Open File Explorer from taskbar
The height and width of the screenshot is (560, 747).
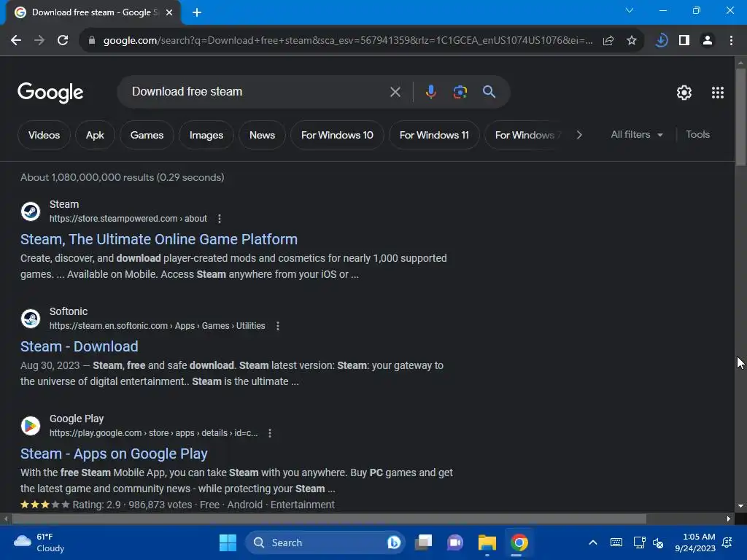(487, 542)
